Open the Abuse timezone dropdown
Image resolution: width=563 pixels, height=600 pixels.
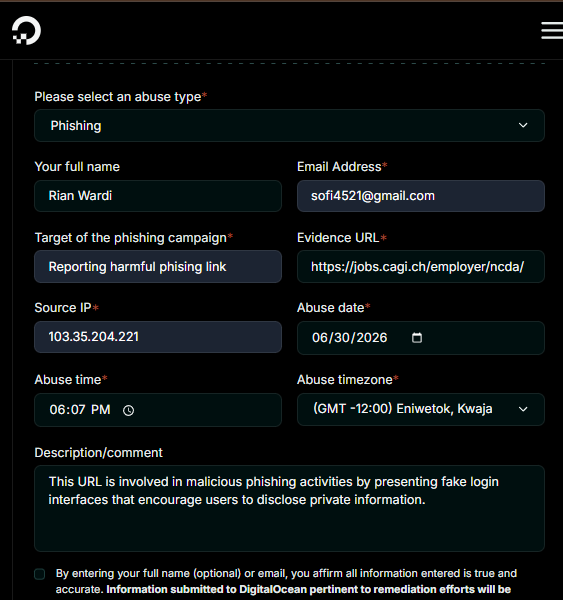421,409
